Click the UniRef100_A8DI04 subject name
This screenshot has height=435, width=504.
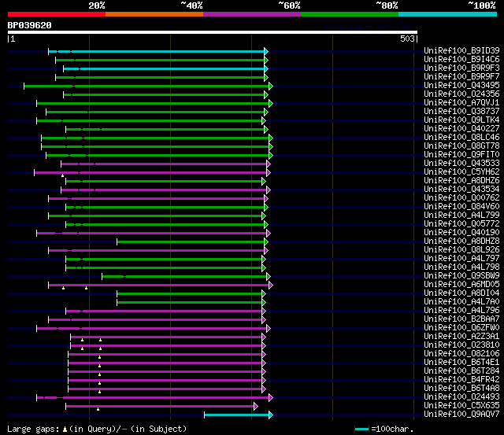coord(461,293)
